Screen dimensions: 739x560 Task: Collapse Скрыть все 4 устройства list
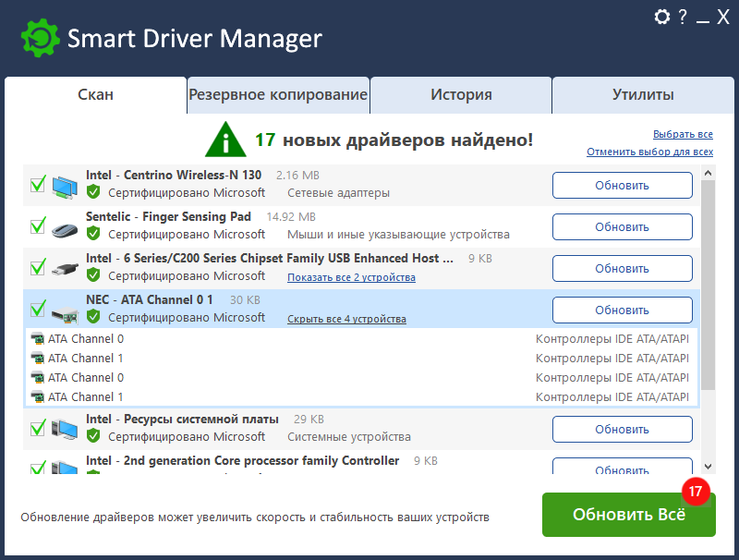347,319
